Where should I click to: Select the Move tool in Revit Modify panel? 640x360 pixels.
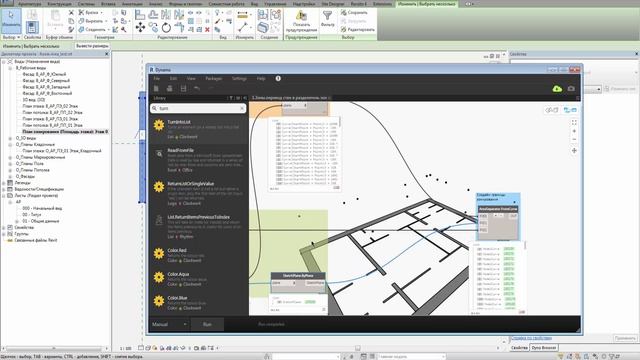tap(140, 27)
